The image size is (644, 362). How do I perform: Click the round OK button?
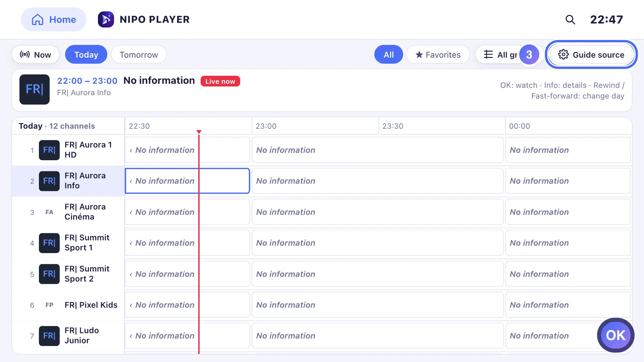[615, 335]
